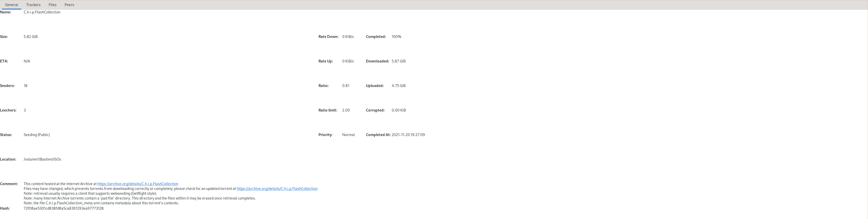Image resolution: width=868 pixels, height=219 pixels.
Task: Click the ETA value N/A
Action: coord(27,61)
